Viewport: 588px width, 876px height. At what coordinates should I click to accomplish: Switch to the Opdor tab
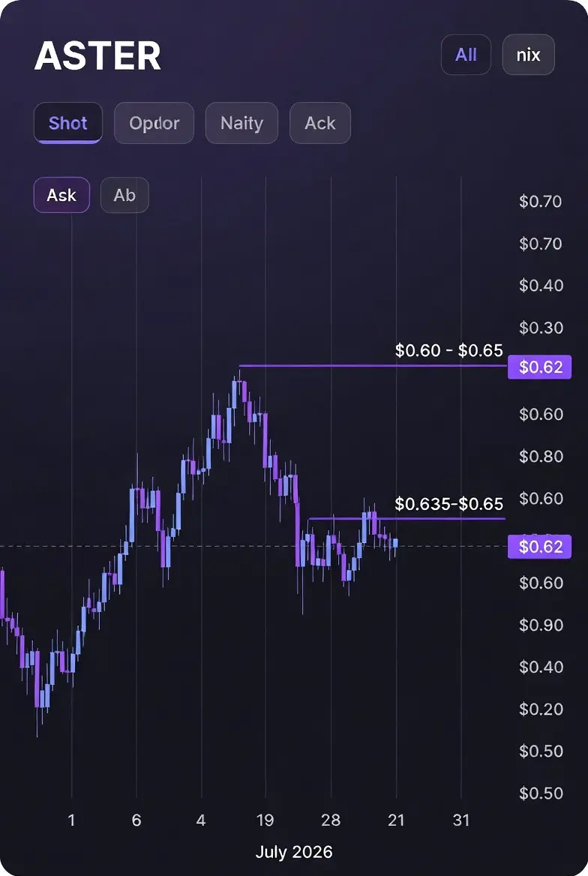click(x=154, y=123)
